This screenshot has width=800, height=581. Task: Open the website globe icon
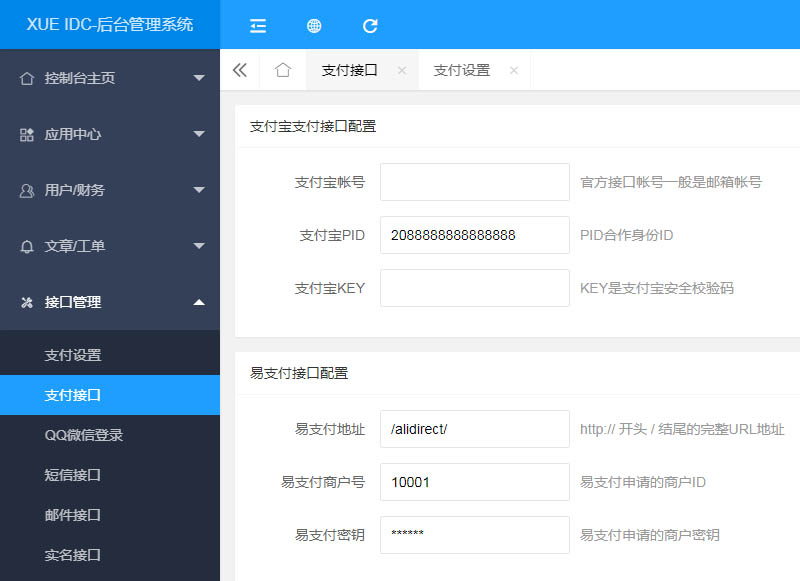click(314, 26)
